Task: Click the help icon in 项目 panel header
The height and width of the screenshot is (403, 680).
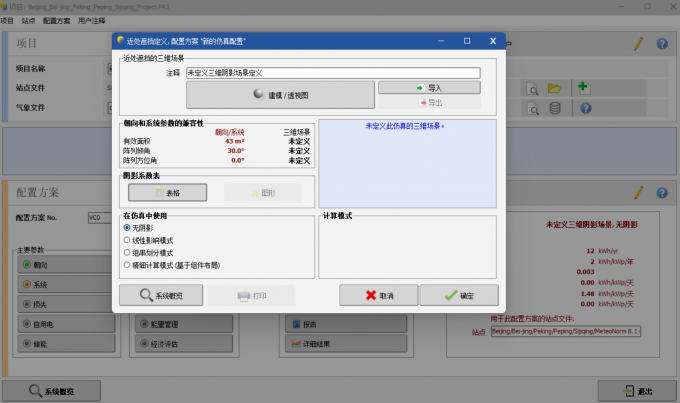Action: click(662, 44)
